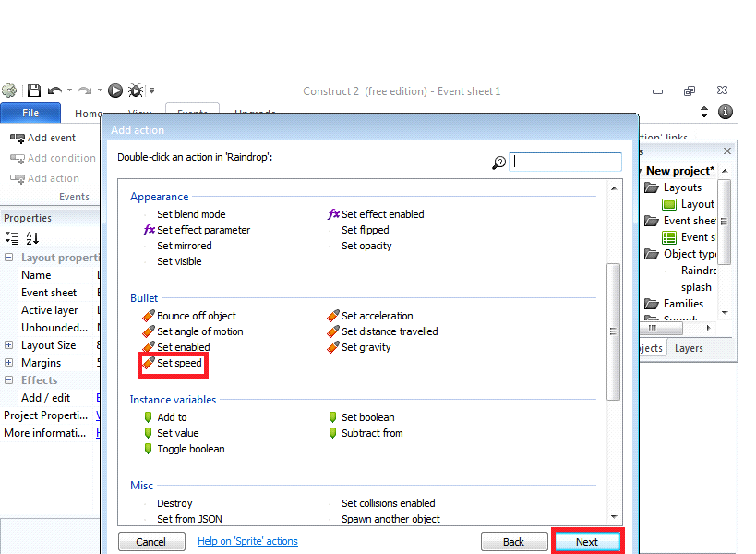Click the categorized properties view icon
This screenshot has width=756, height=554.
(12, 238)
